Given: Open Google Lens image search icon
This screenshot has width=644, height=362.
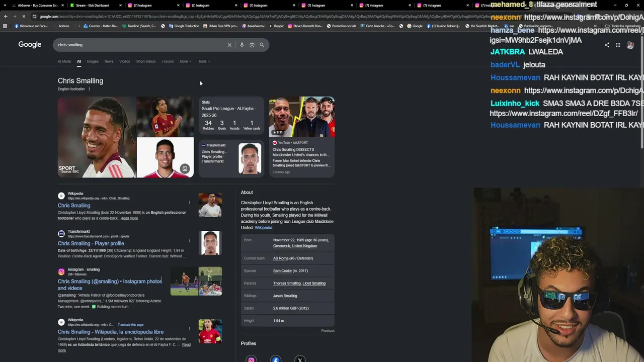Looking at the screenshot, I should coord(252,45).
